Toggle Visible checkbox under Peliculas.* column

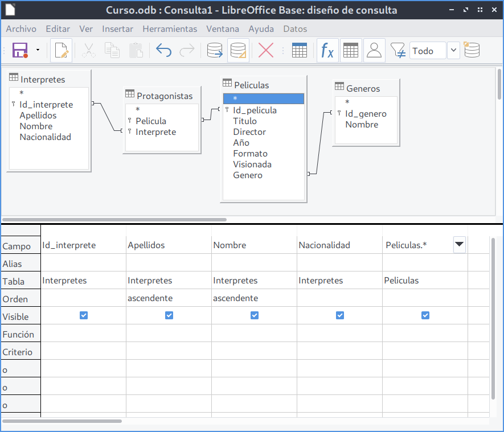425,315
